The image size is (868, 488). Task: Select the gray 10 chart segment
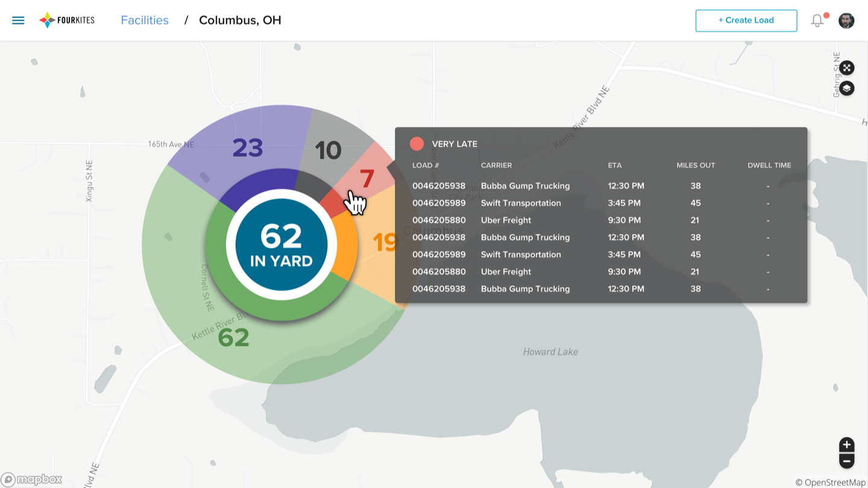[329, 151]
